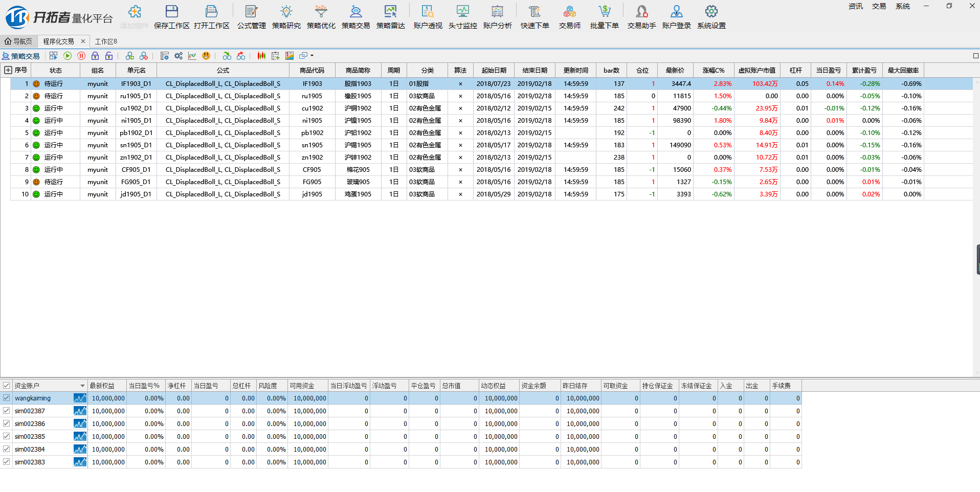Open 账户分析 account analysis
The image size is (980, 492).
[497, 17]
